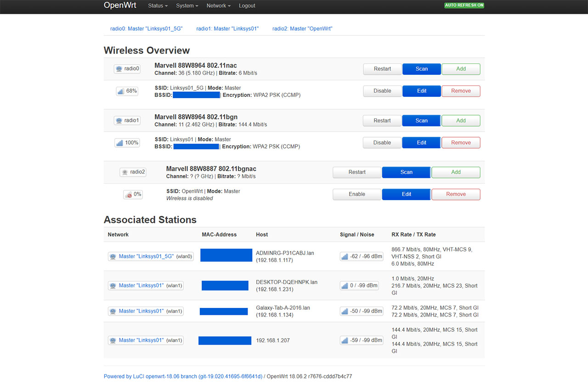The width and height of the screenshot is (588, 385).
Task: Open the Status dropdown menu
Action: click(x=158, y=6)
